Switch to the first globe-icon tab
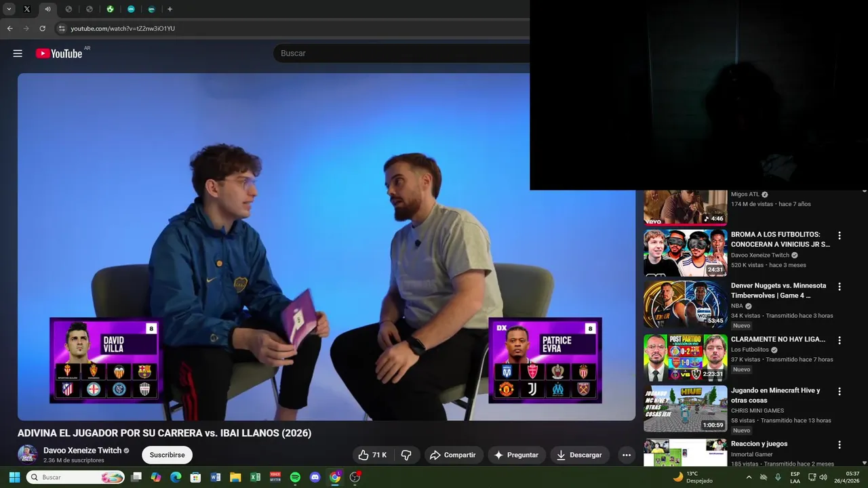 tap(68, 9)
